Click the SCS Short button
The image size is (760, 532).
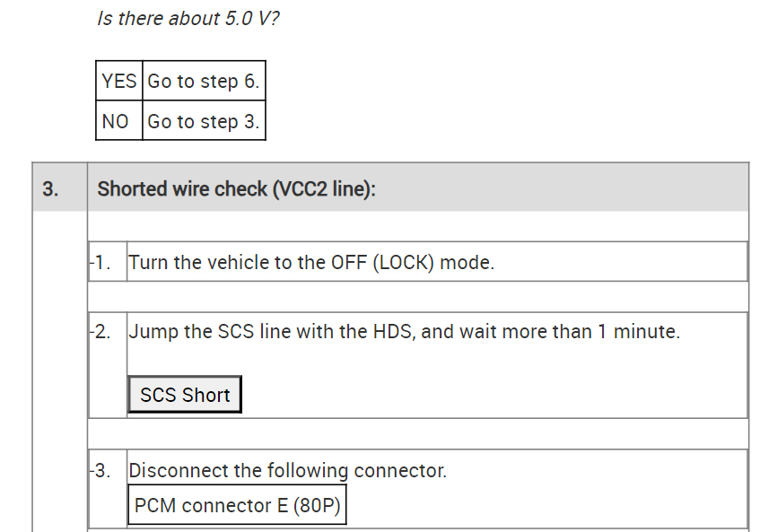[x=185, y=395]
